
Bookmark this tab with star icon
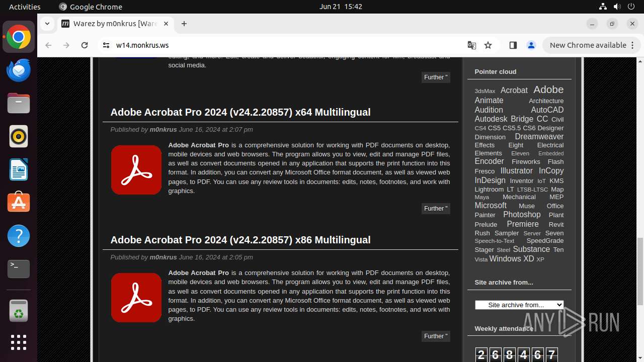[x=488, y=45]
